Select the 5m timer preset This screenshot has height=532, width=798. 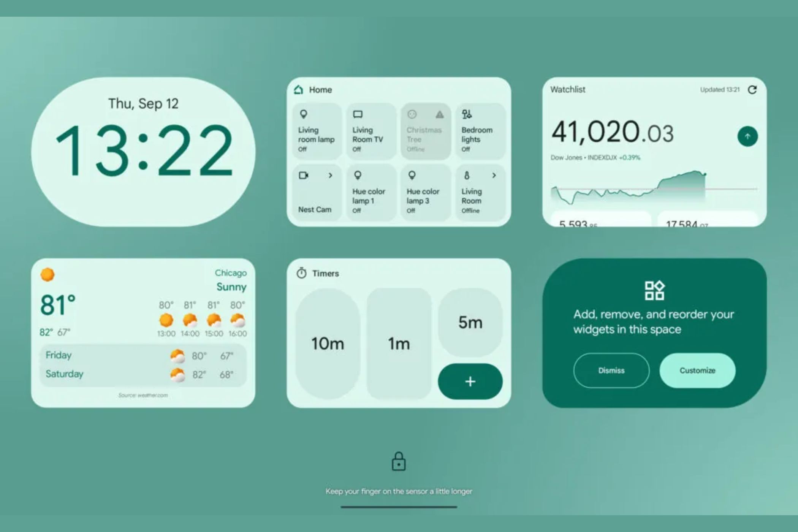click(469, 322)
